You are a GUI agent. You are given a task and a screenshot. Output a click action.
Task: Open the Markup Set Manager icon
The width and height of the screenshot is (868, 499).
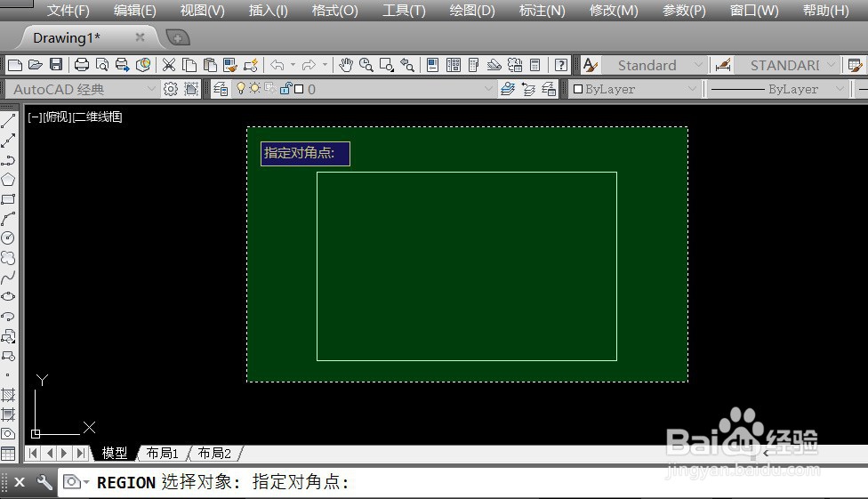click(515, 65)
